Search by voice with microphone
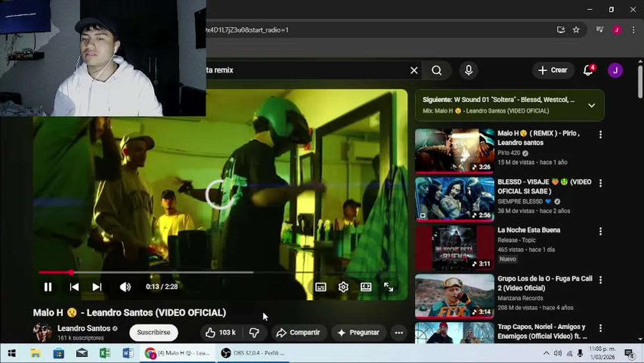644x363 pixels. [469, 71]
